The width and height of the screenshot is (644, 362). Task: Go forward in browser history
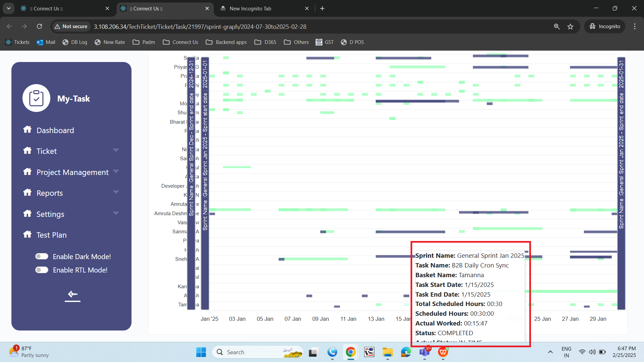[24, 26]
